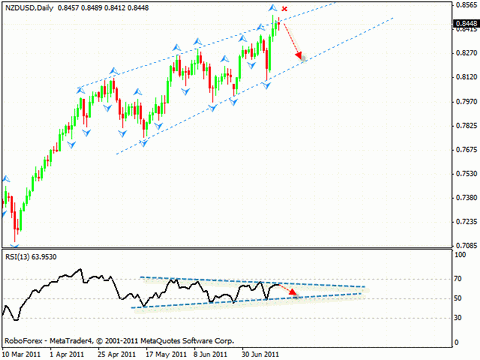This screenshot has width=480, height=360.
Task: Click the RSI scale value 30
Action: (458, 318)
